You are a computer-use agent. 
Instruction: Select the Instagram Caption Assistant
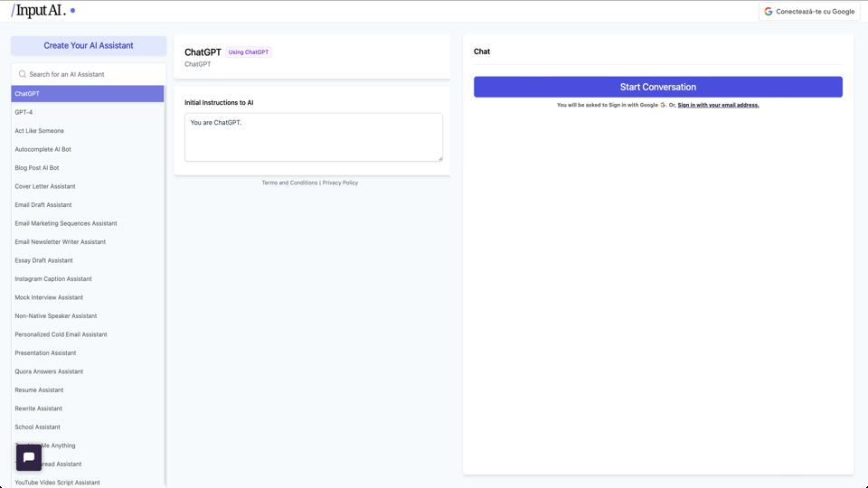53,279
